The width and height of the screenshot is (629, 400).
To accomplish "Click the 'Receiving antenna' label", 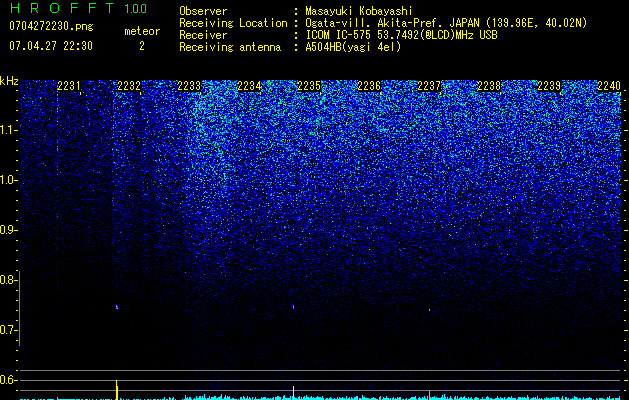I will (x=230, y=47).
